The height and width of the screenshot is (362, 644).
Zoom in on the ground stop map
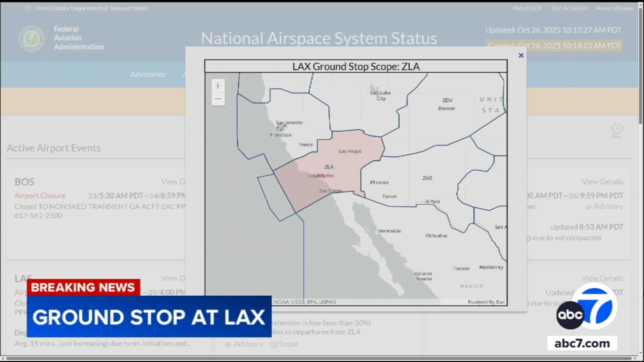point(218,86)
